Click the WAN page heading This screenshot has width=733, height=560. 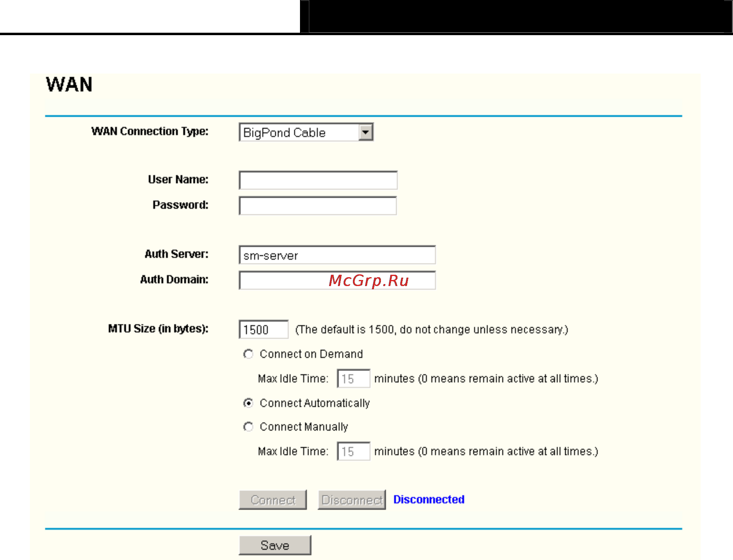[x=69, y=84]
